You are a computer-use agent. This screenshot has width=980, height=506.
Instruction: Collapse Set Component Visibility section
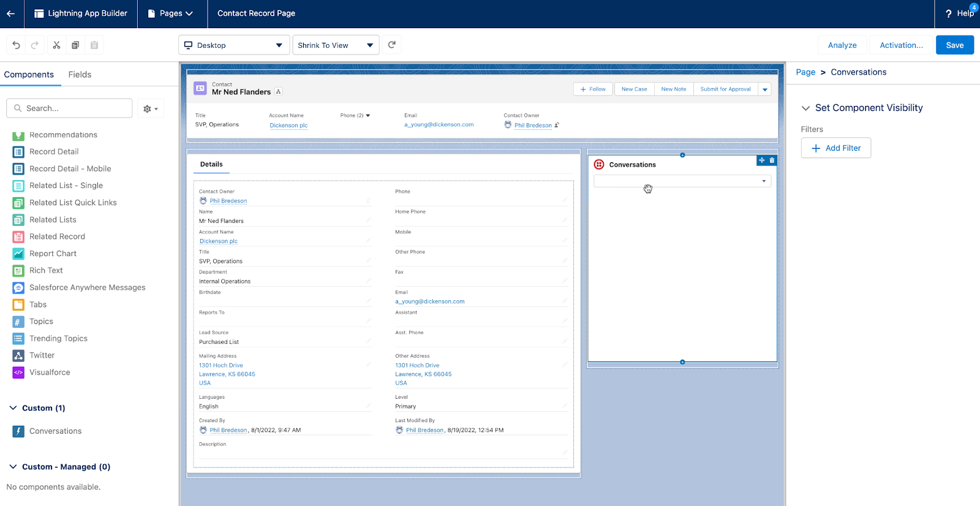pyautogui.click(x=805, y=108)
